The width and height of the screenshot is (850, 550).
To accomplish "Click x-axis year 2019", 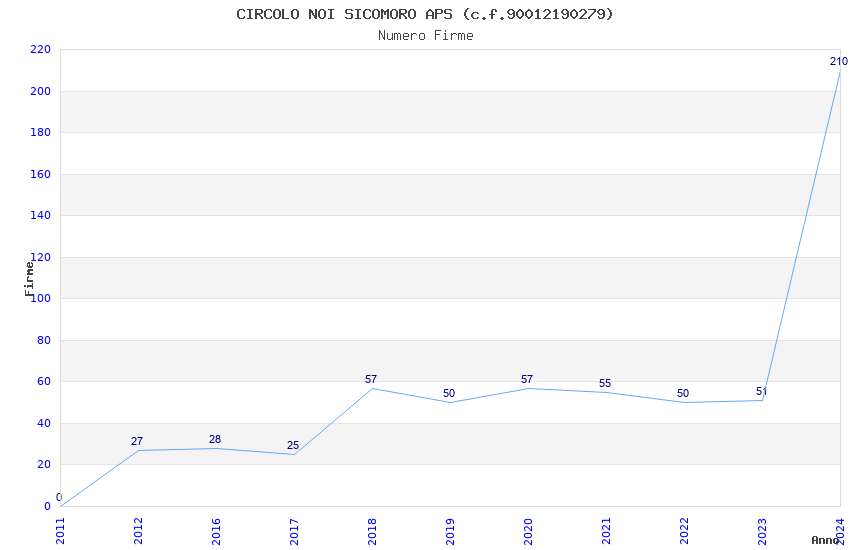I will point(450,531).
